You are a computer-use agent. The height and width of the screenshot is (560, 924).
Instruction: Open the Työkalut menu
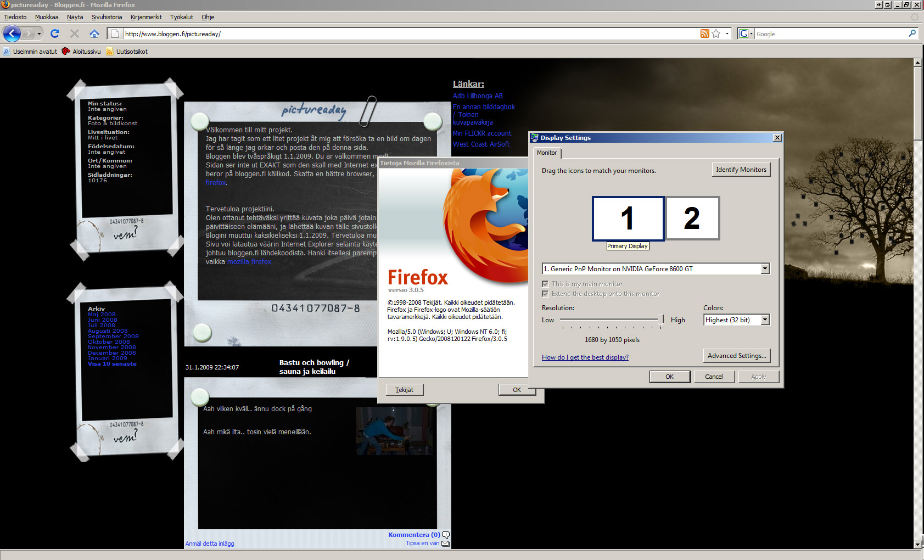point(182,17)
